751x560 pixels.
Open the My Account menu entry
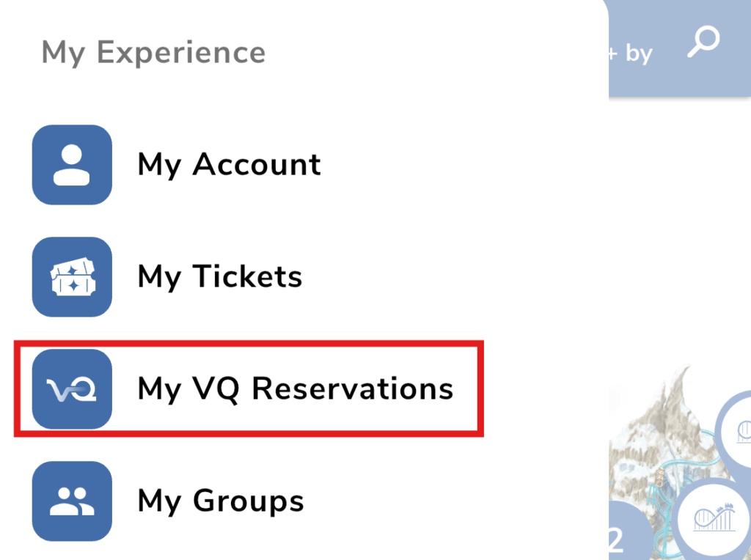click(229, 165)
